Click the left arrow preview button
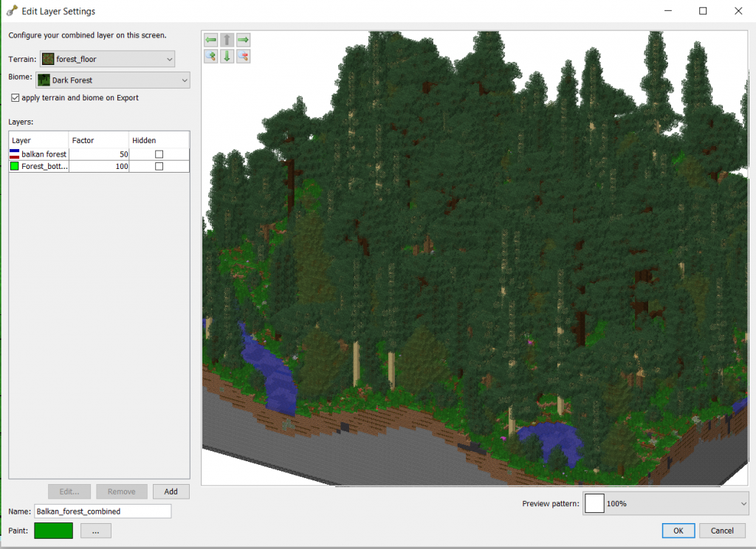756x549 pixels. coord(210,40)
